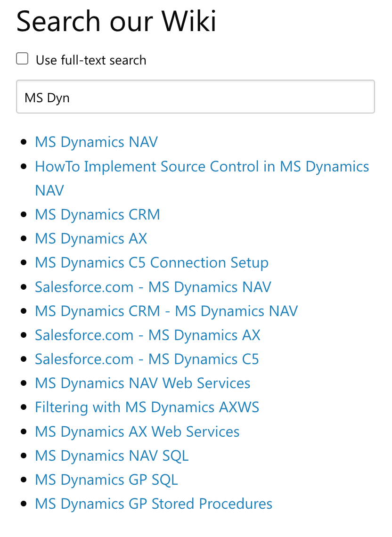Click the Use full-text search label
Screen dimensions: 392x537
pyautogui.click(x=91, y=60)
